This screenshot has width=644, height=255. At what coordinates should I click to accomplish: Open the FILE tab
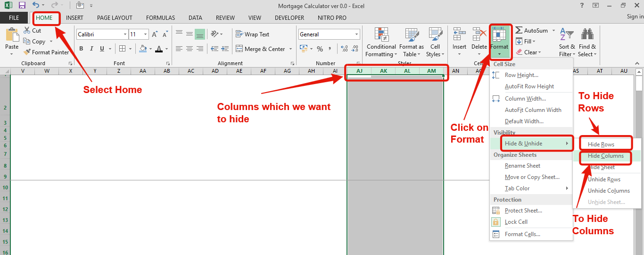14,17
